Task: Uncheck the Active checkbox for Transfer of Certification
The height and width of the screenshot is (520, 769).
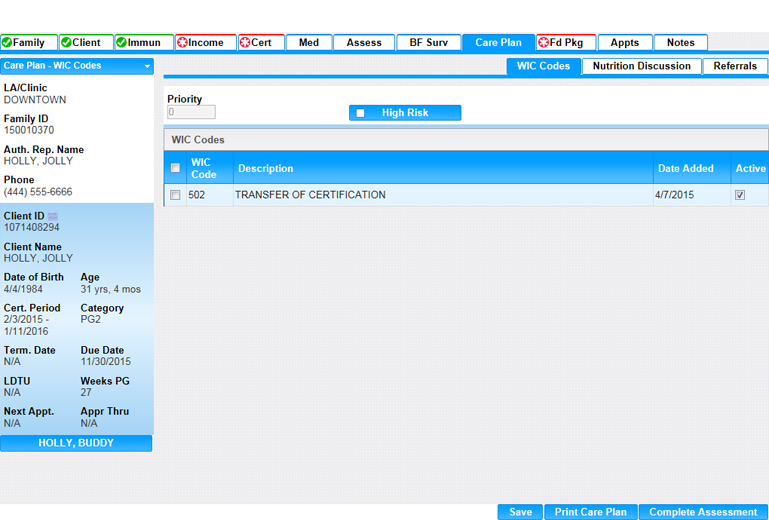Action: (740, 195)
